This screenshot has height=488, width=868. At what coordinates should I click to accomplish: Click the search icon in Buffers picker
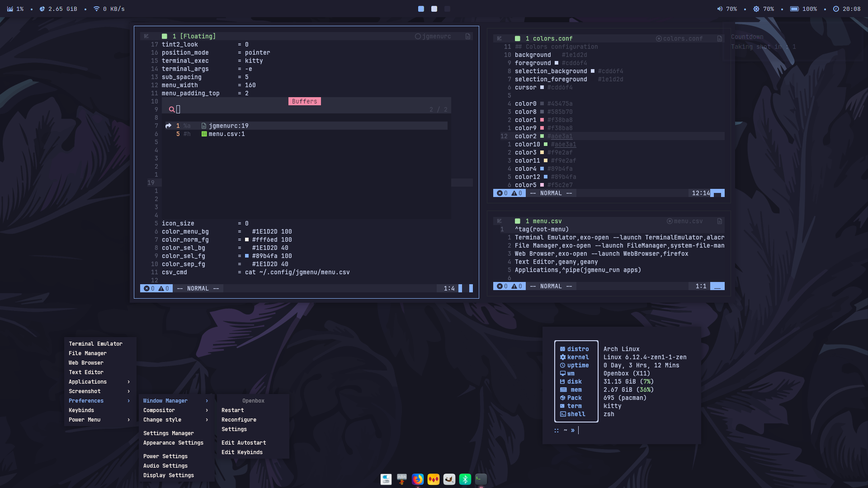click(172, 109)
